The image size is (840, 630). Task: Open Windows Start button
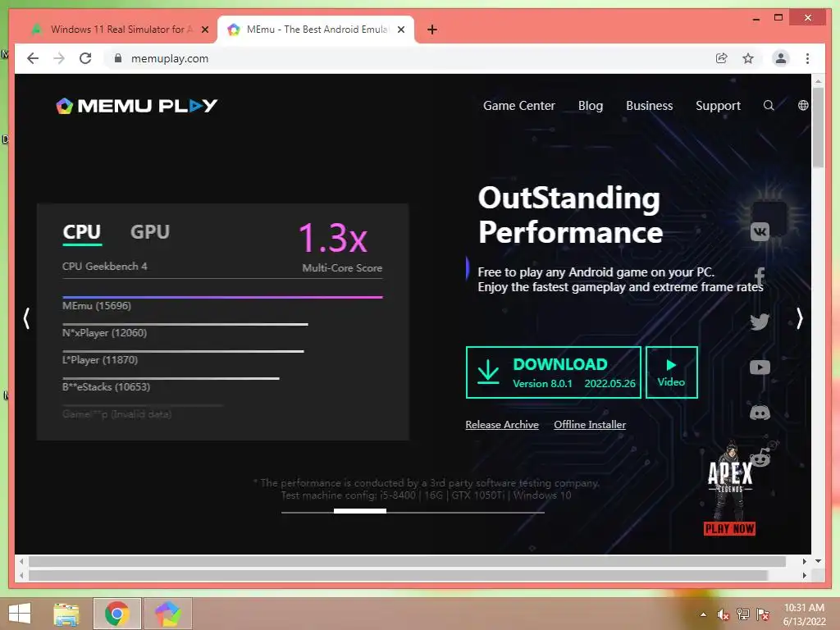[x=20, y=614]
